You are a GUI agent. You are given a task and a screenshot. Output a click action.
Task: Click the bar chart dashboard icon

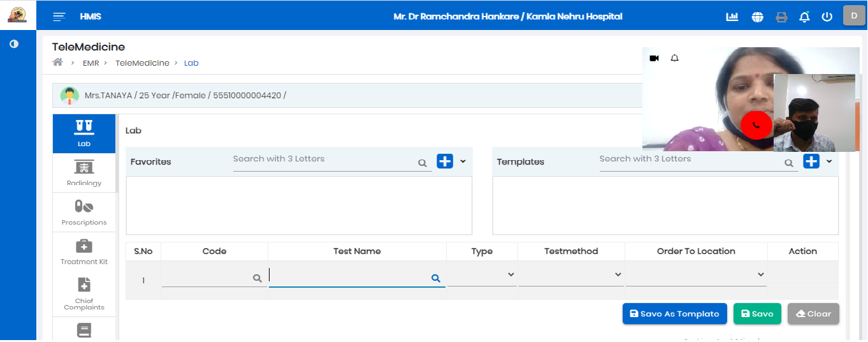[x=732, y=17]
